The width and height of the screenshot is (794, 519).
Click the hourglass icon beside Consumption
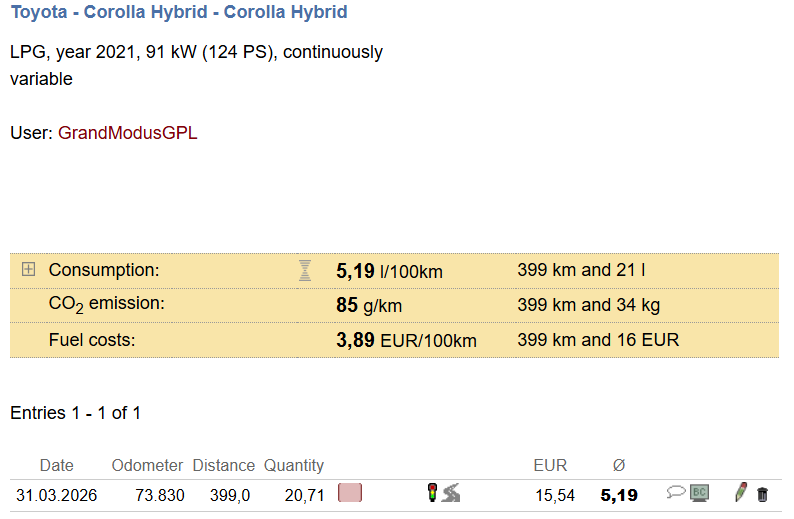(x=305, y=270)
